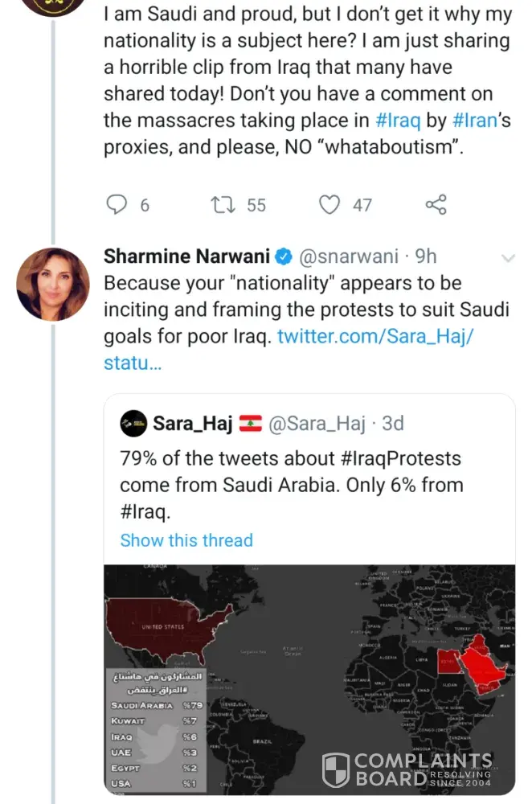Click the 9h timestamp on the reply
The width and height of the screenshot is (532, 804).
click(x=426, y=257)
